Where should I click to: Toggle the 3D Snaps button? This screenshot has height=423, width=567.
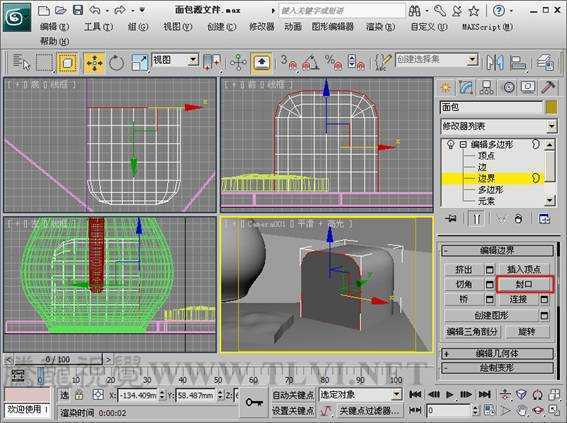tap(288, 63)
